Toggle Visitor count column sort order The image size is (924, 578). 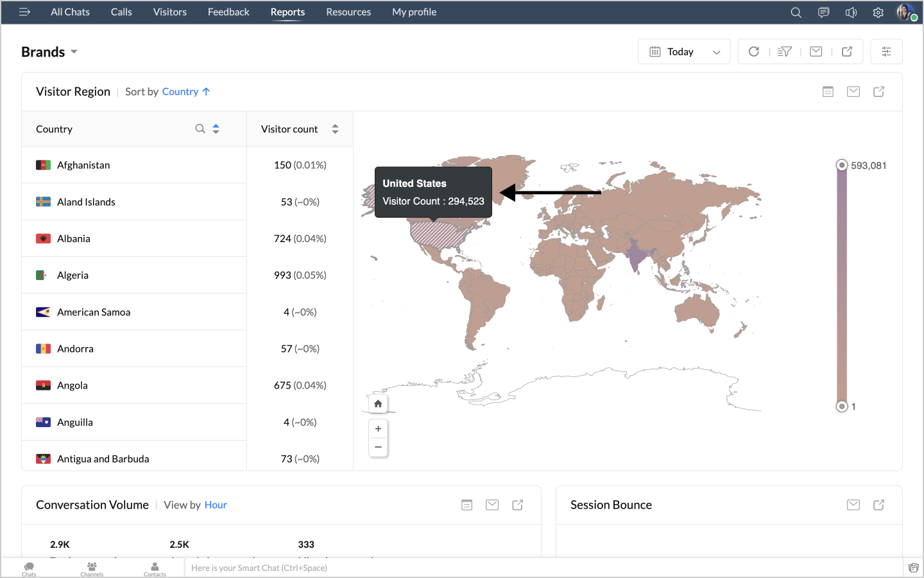point(335,129)
